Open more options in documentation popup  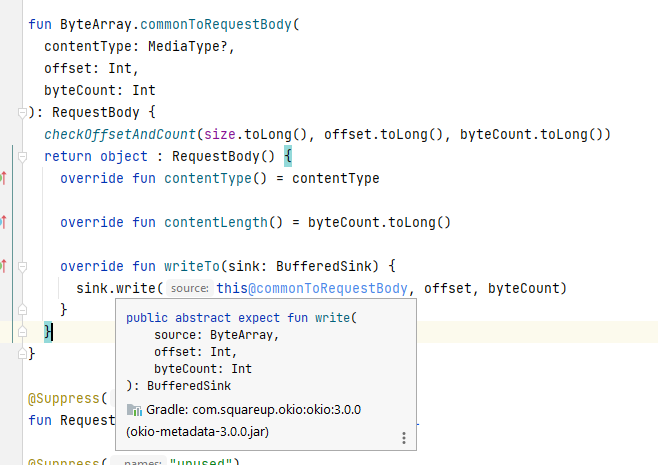click(404, 438)
